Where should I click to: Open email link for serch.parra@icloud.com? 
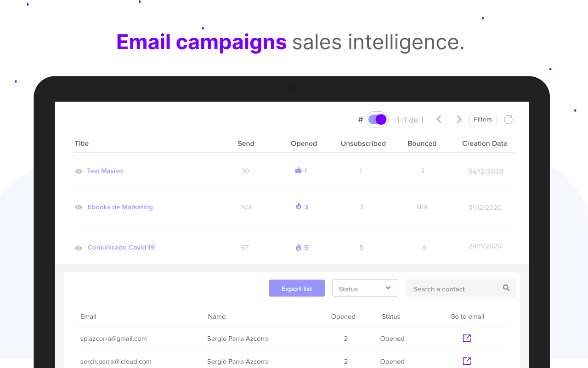467,361
